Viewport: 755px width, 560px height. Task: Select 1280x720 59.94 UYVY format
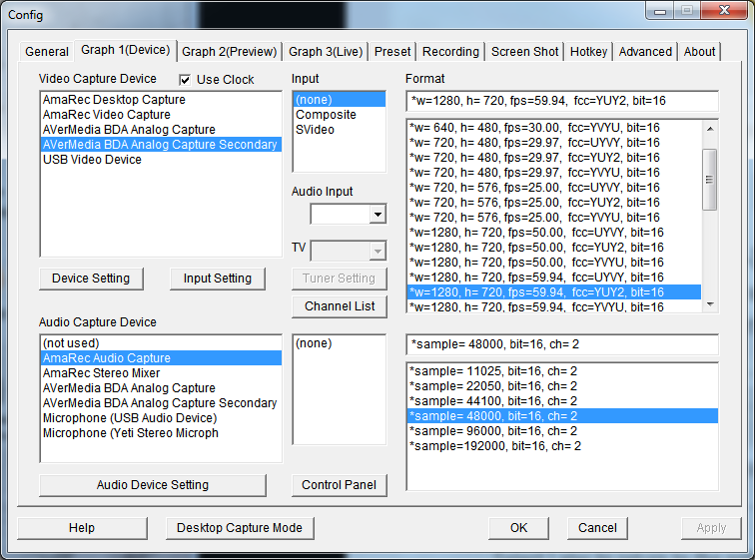(554, 278)
